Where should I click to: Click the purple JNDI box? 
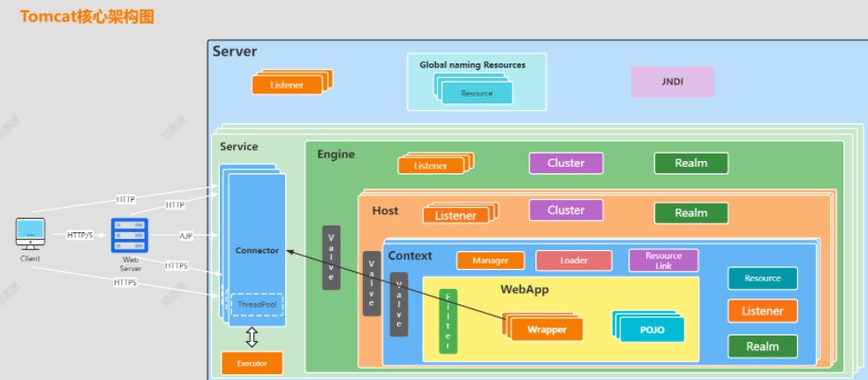pyautogui.click(x=672, y=82)
